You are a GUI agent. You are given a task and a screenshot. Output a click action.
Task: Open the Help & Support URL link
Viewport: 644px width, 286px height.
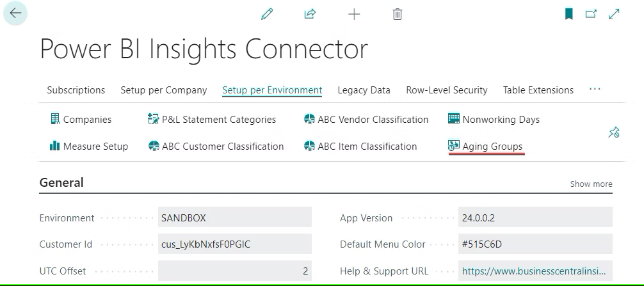pyautogui.click(x=533, y=271)
